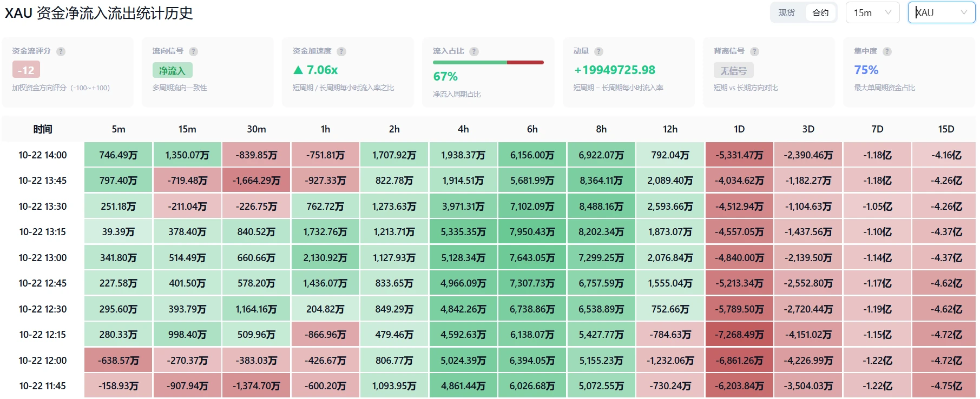This screenshot has height=399, width=980.
Task: Click the -7,268.49万 cell
Action: pos(739,335)
